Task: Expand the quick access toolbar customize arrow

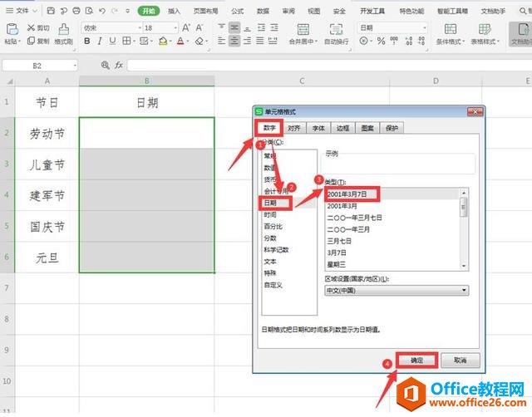Action: click(x=127, y=11)
